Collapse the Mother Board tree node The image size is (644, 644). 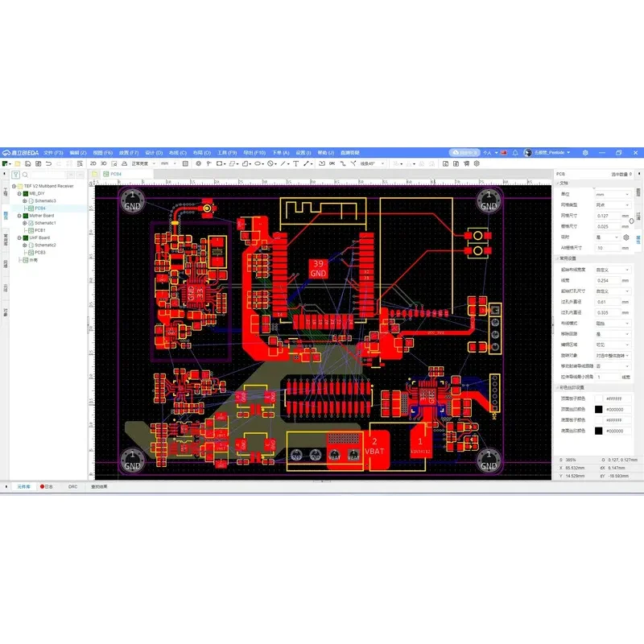pyautogui.click(x=19, y=216)
